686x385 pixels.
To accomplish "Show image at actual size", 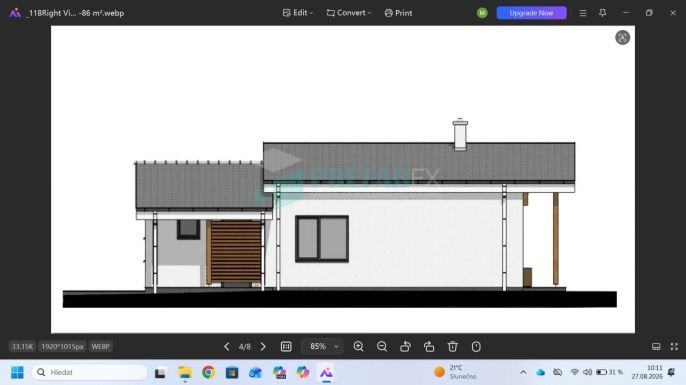I will (x=286, y=346).
